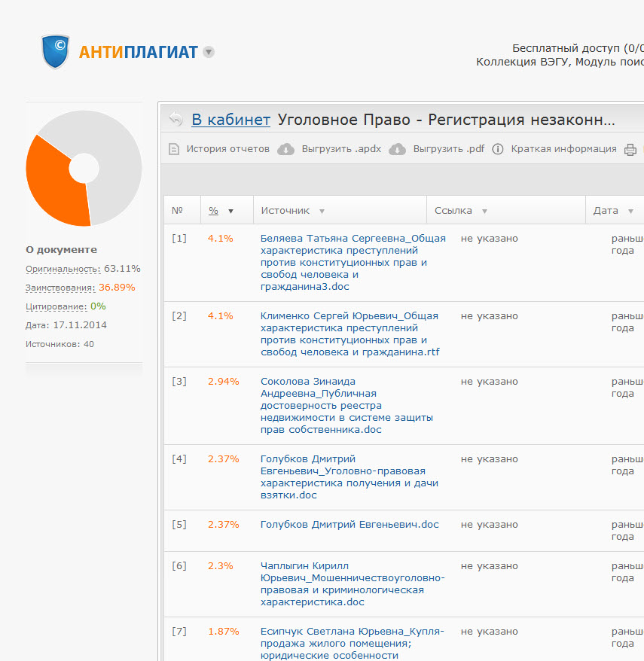Open source Есипчук Светлана Юрьевна document
This screenshot has height=661, width=644.
pyautogui.click(x=353, y=643)
